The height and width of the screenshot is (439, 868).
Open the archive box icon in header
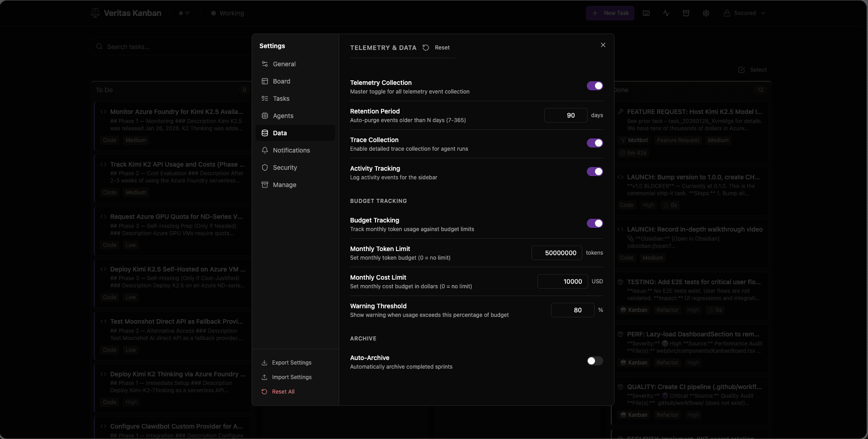[686, 13]
